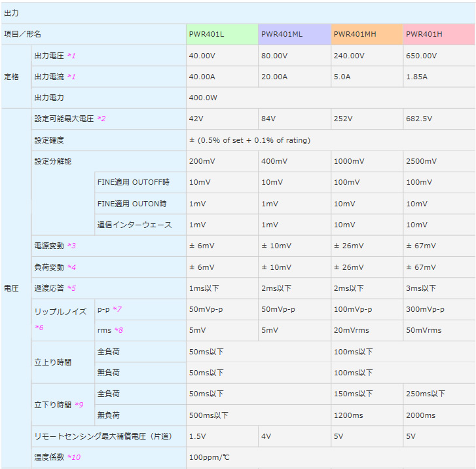The image size is (476, 469).
Task: Click the 設定分解能 row label
Action: (52, 161)
